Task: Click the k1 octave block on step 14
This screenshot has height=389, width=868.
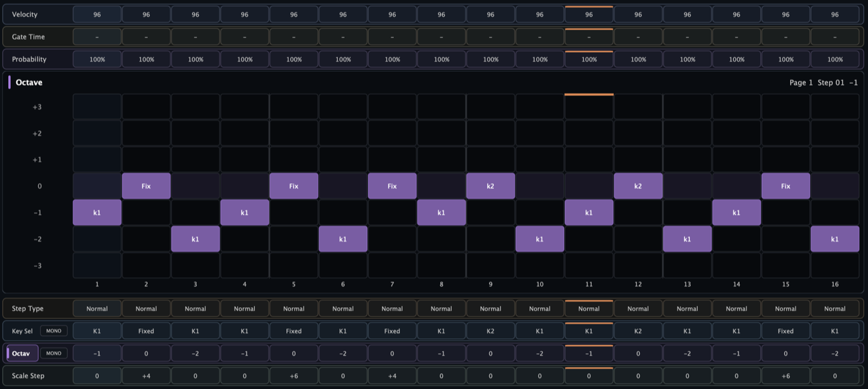Action: [x=737, y=213]
